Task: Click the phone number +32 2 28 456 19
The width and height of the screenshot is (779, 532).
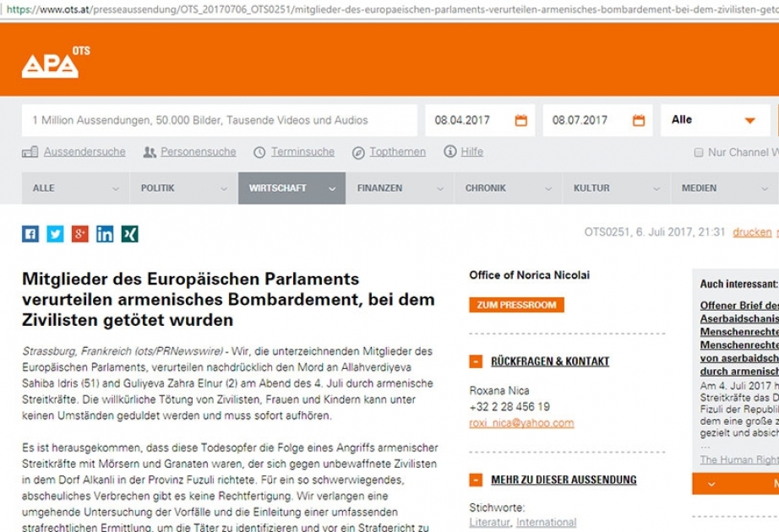Action: click(x=509, y=407)
